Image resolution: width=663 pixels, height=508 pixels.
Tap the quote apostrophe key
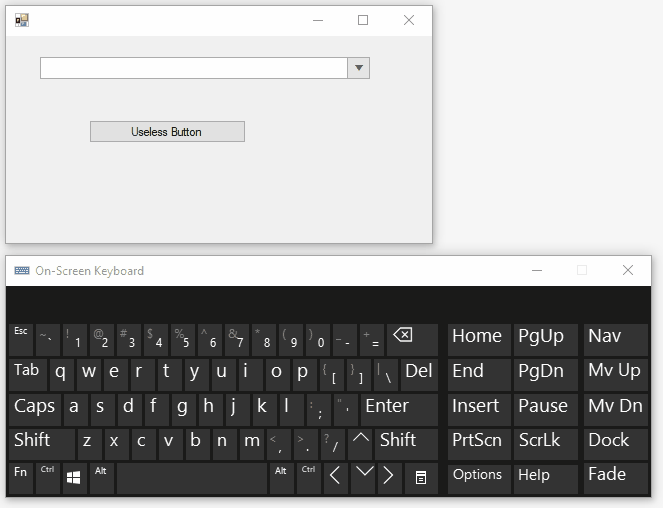click(346, 409)
